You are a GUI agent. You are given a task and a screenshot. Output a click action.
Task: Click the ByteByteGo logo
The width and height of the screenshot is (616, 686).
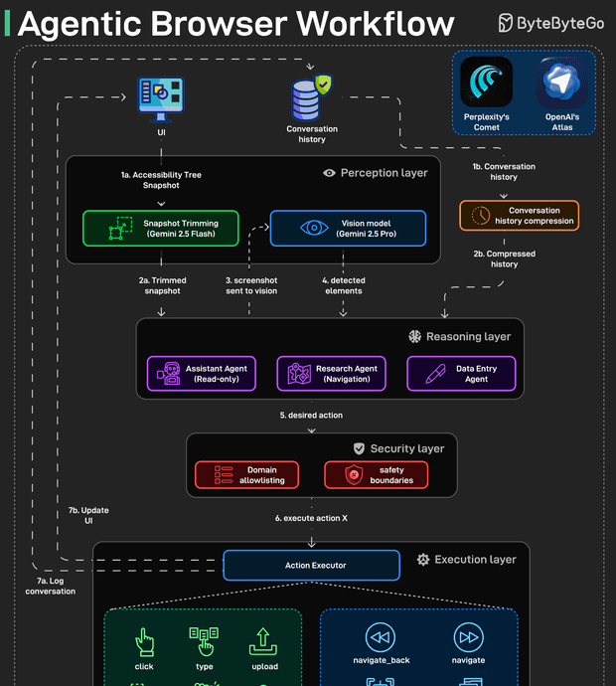(551, 23)
